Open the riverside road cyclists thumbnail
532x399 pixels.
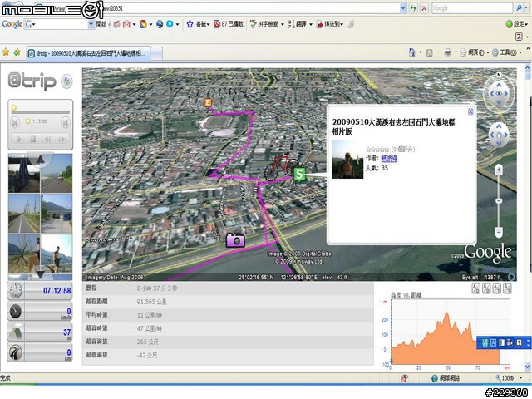click(x=57, y=174)
